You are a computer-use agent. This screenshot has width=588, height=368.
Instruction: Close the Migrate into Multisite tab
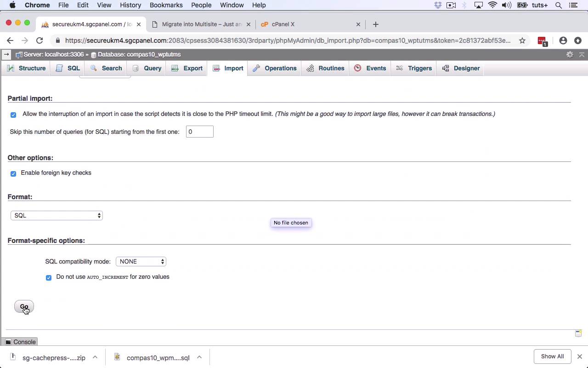pyautogui.click(x=249, y=24)
